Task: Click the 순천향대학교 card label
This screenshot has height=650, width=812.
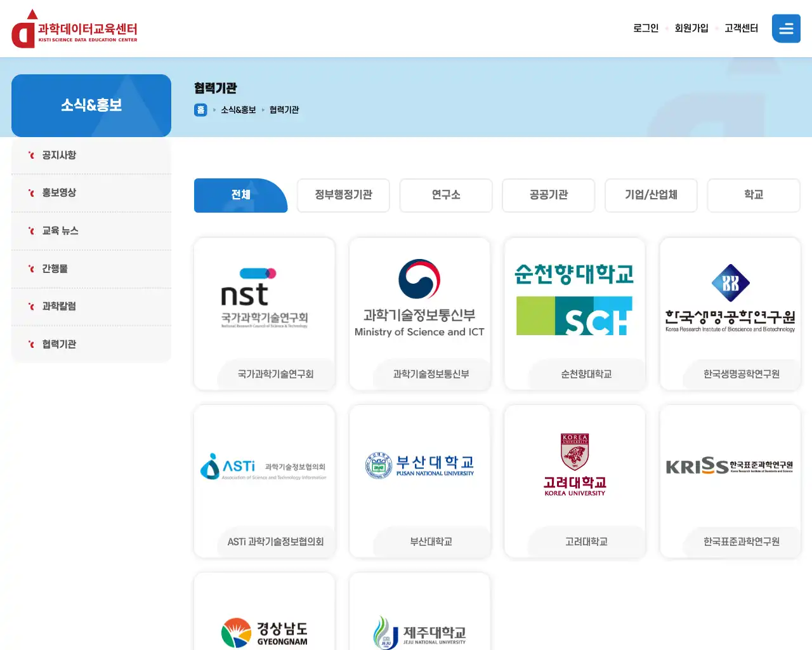Action: click(586, 375)
